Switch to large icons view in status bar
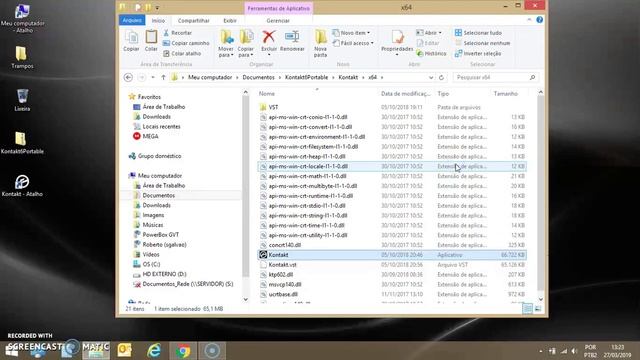640x360 pixels. point(538,309)
